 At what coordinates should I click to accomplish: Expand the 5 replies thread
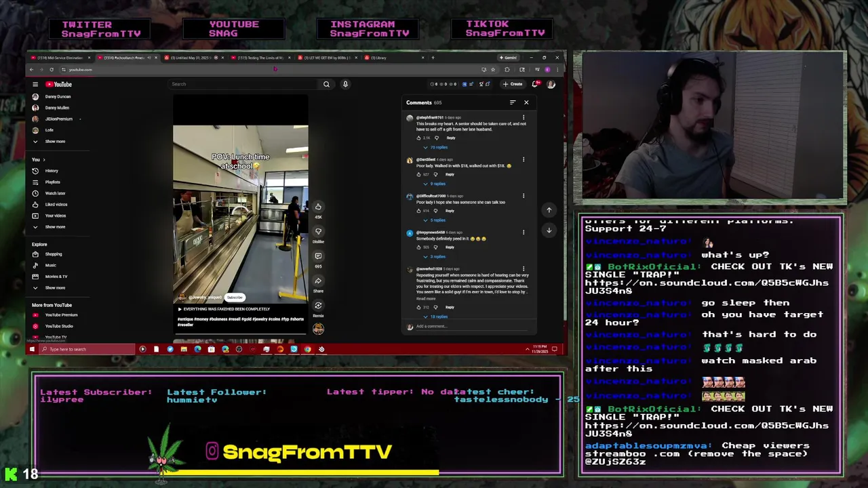(x=435, y=220)
